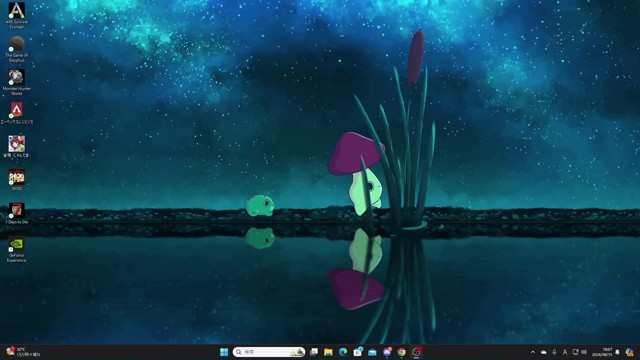Viewport: 640px width, 360px height.
Task: Open the Windows Start menu
Action: pyautogui.click(x=224, y=352)
